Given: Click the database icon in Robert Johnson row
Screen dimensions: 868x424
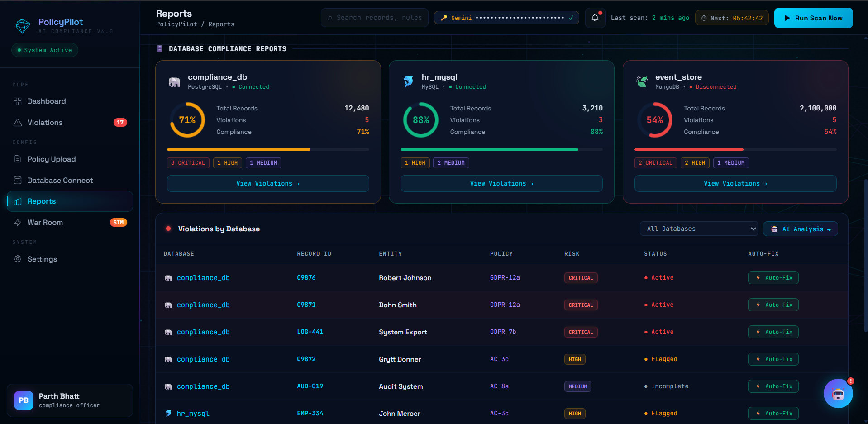Looking at the screenshot, I should tap(168, 278).
